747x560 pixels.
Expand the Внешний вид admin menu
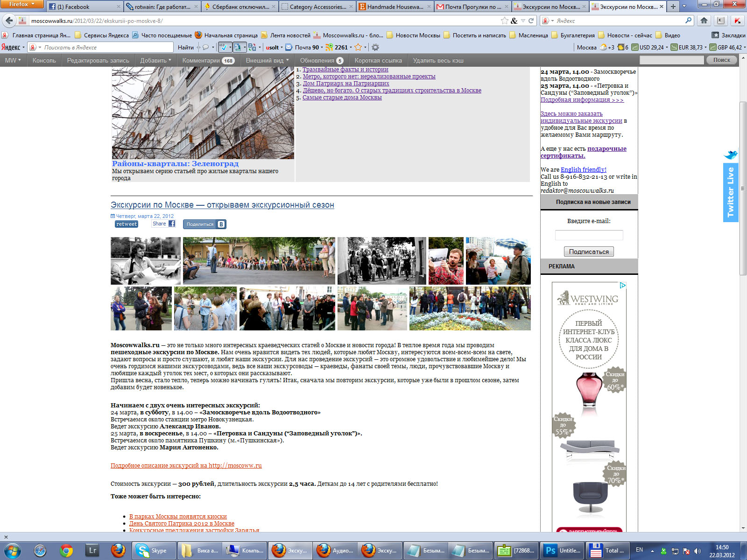coord(267,60)
